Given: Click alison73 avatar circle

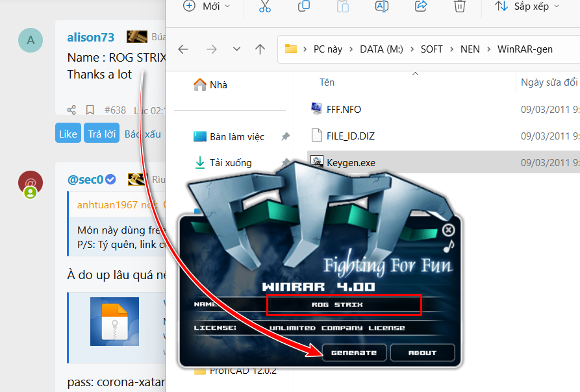Looking at the screenshot, I should (31, 40).
